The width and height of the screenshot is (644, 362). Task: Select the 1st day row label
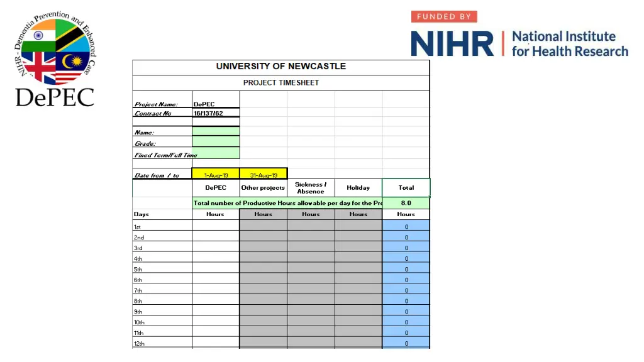click(137, 227)
